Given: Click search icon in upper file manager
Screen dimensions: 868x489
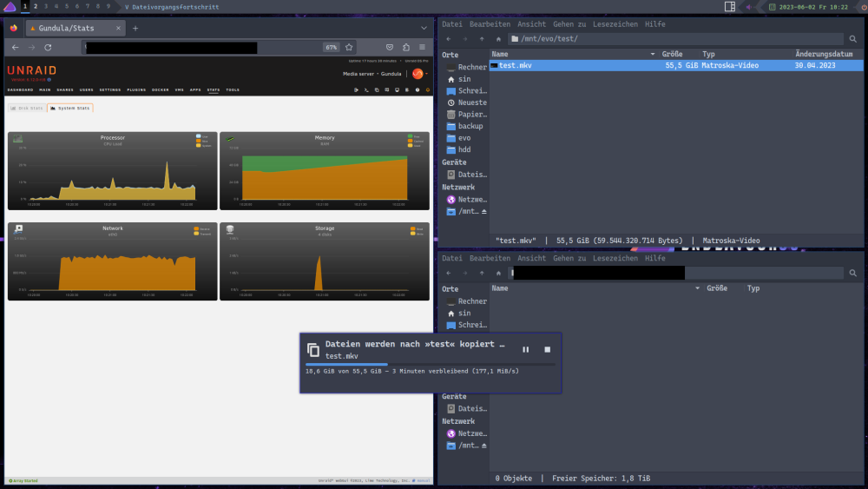Looking at the screenshot, I should [x=853, y=39].
